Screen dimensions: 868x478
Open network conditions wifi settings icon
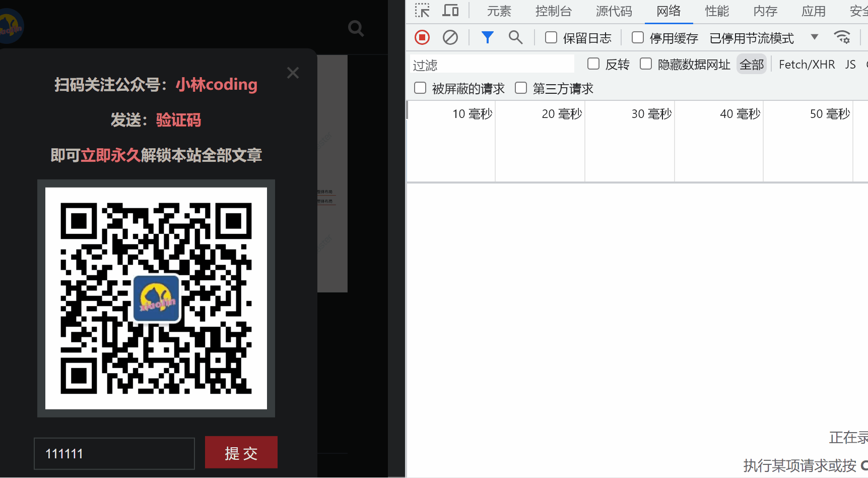coord(842,37)
